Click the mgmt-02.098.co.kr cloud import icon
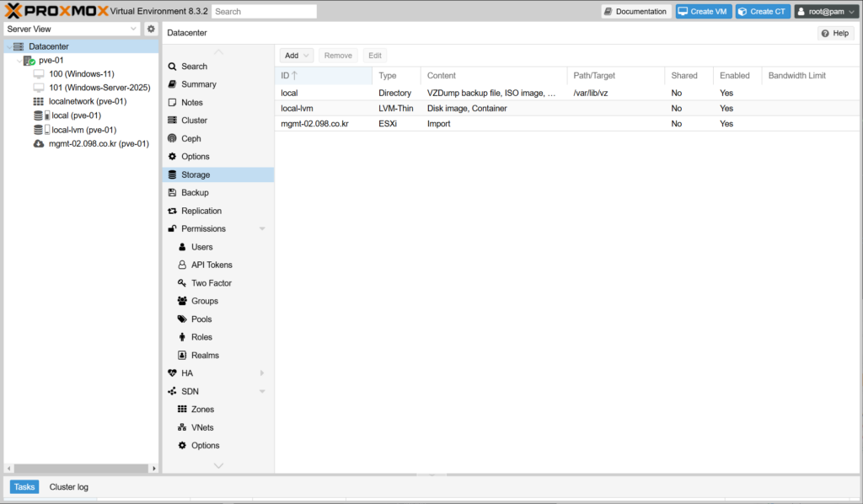 [38, 144]
